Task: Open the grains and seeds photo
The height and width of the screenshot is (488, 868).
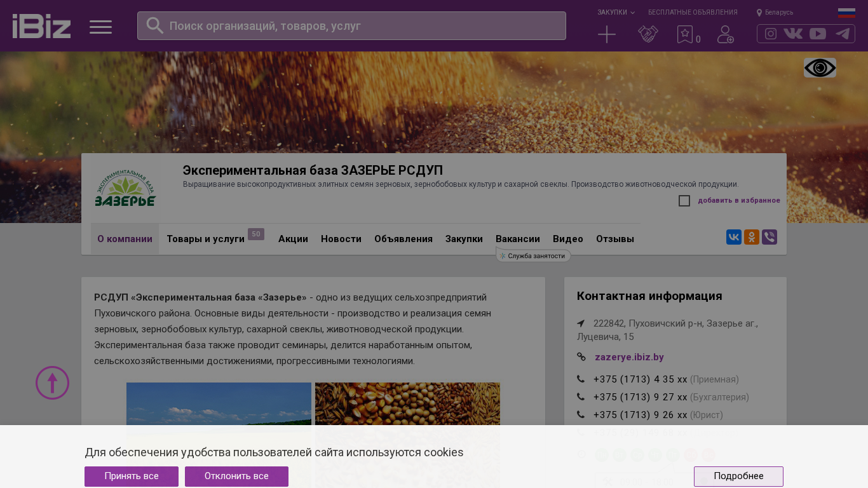Action: (407, 435)
